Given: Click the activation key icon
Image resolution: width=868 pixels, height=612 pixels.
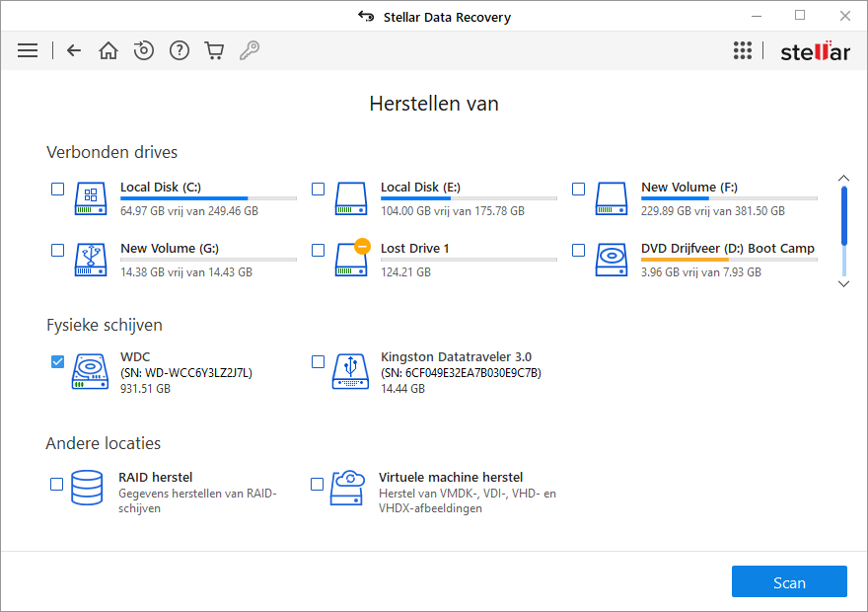Looking at the screenshot, I should coord(250,50).
